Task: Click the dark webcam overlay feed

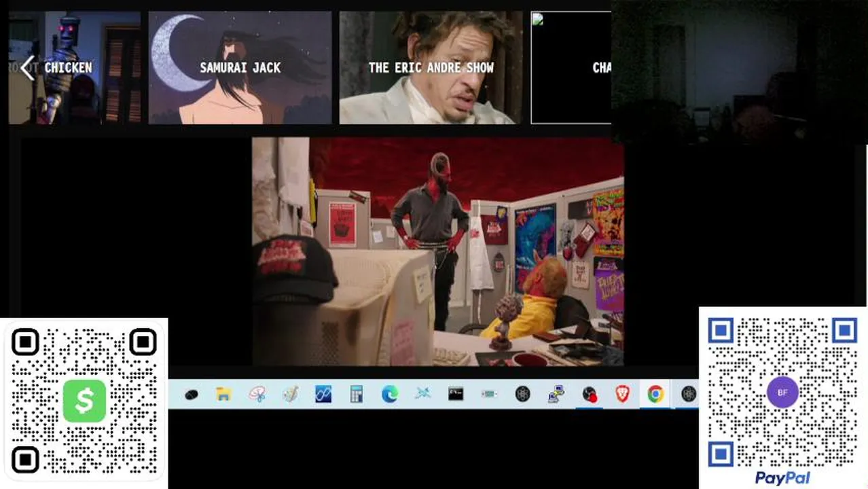Action: tap(739, 71)
